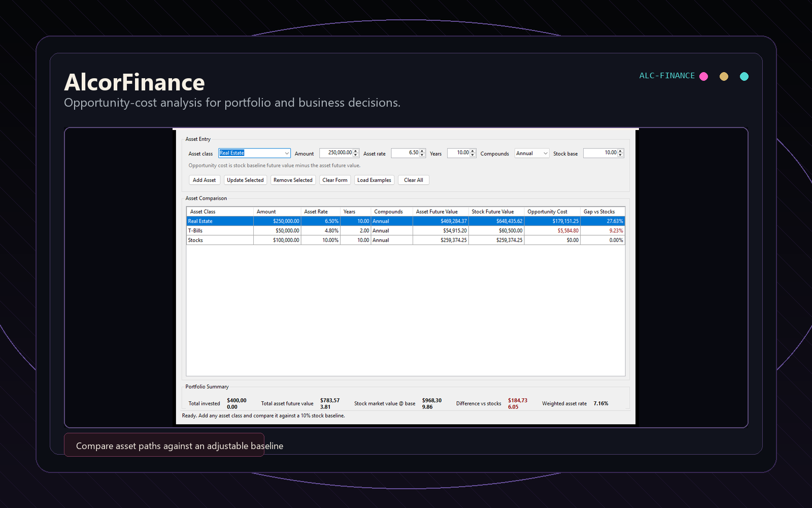Click the yellow dot in header
The image size is (812, 508).
tap(724, 76)
